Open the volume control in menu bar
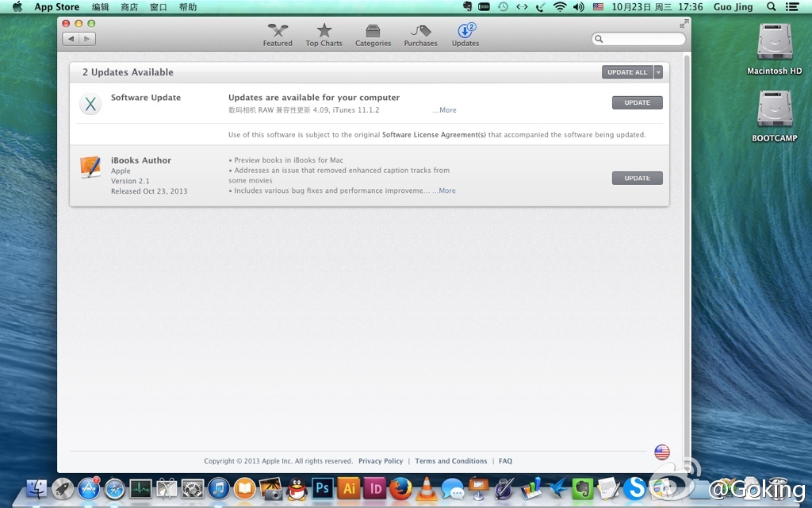Viewport: 812px width, 508px height. (578, 6)
